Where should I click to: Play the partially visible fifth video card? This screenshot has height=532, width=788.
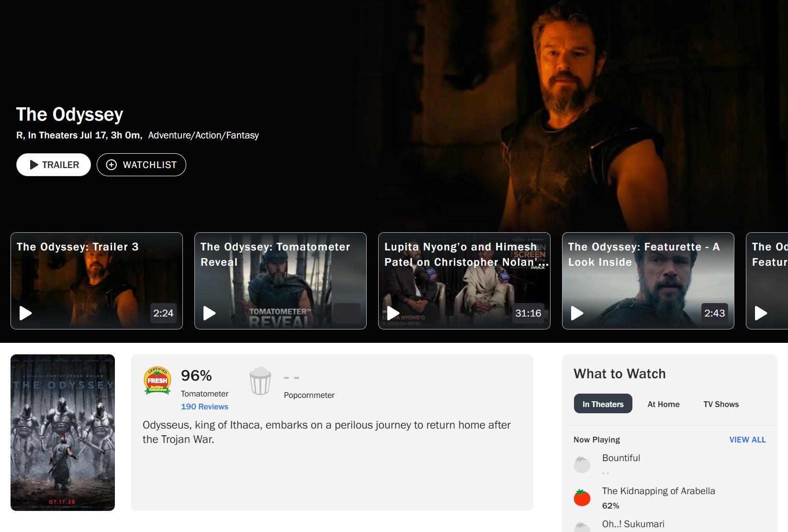(761, 313)
